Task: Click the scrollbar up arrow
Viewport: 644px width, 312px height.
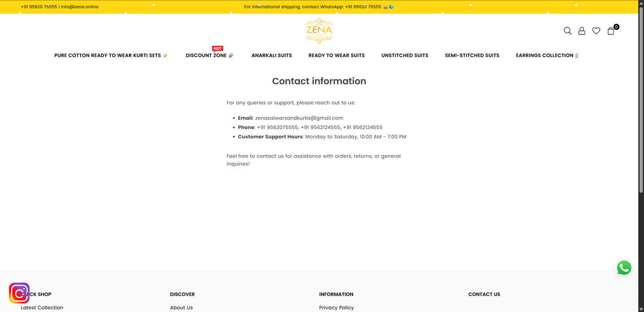Action: point(641,3)
